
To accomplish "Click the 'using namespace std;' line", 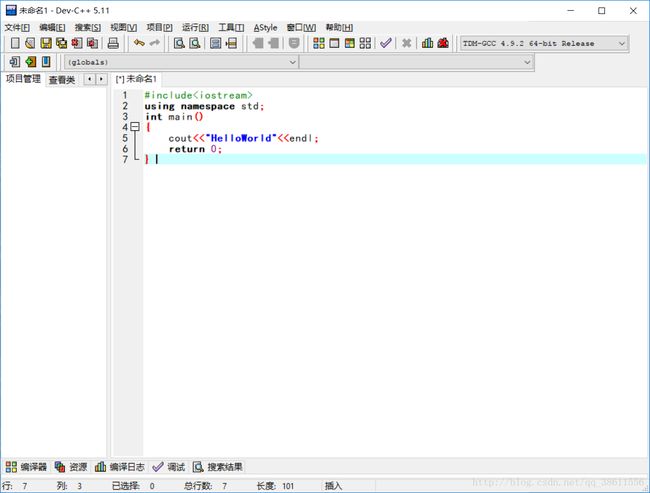I will click(204, 106).
